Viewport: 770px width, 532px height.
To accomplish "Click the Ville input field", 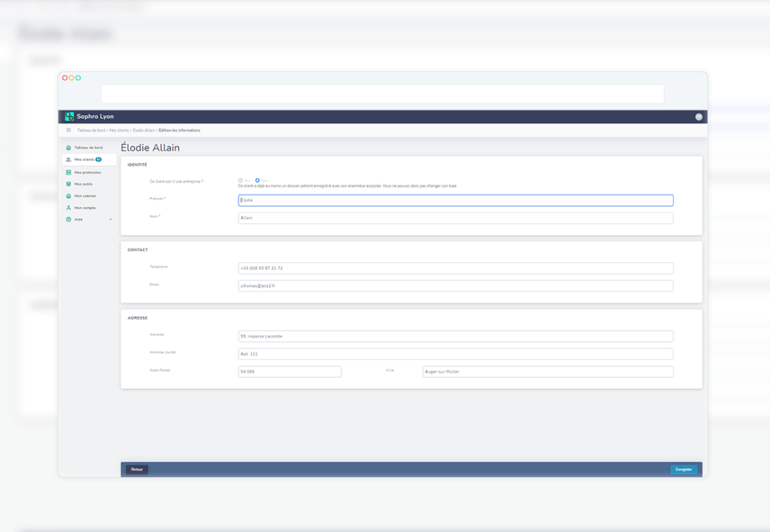I will tap(547, 371).
